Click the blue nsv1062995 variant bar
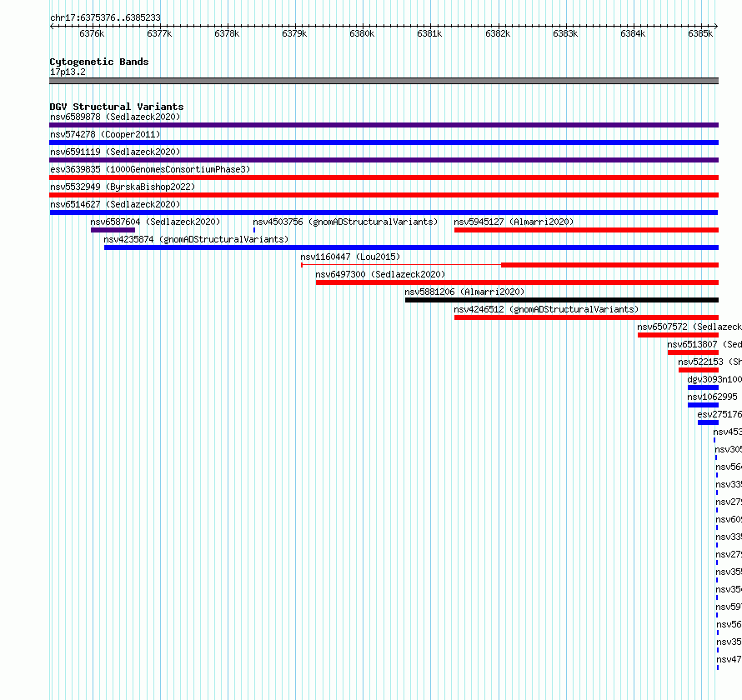742x700 pixels. [x=703, y=405]
